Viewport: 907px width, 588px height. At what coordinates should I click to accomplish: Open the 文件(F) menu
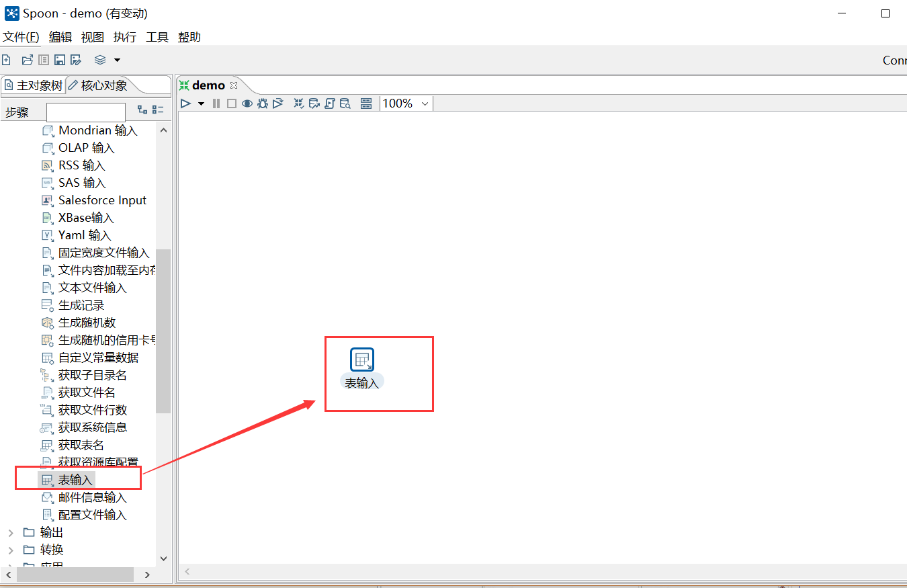pyautogui.click(x=21, y=37)
